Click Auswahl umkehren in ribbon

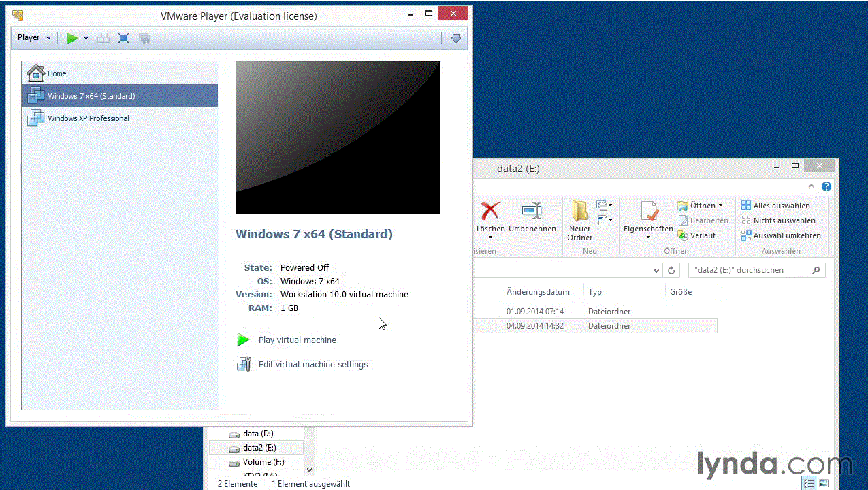pyautogui.click(x=780, y=235)
